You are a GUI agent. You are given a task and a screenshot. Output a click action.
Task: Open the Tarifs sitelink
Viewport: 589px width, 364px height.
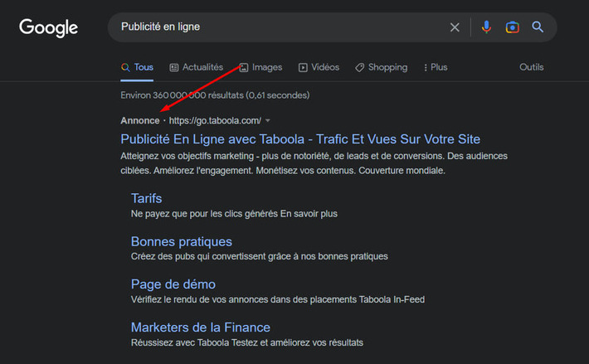[147, 198]
